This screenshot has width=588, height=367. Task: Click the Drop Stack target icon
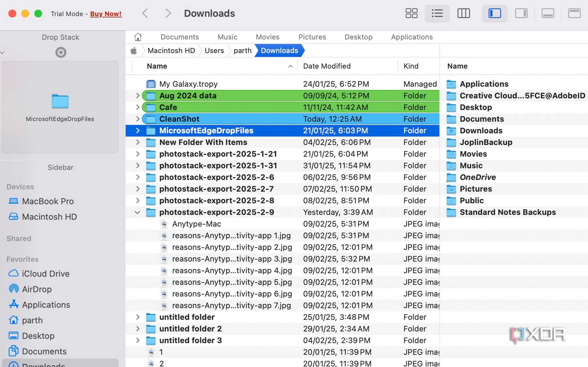[60, 52]
